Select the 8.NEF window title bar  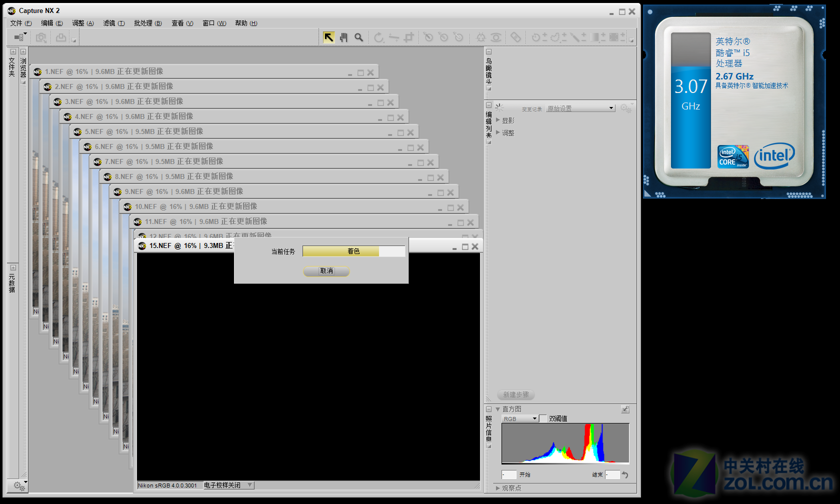click(x=274, y=176)
